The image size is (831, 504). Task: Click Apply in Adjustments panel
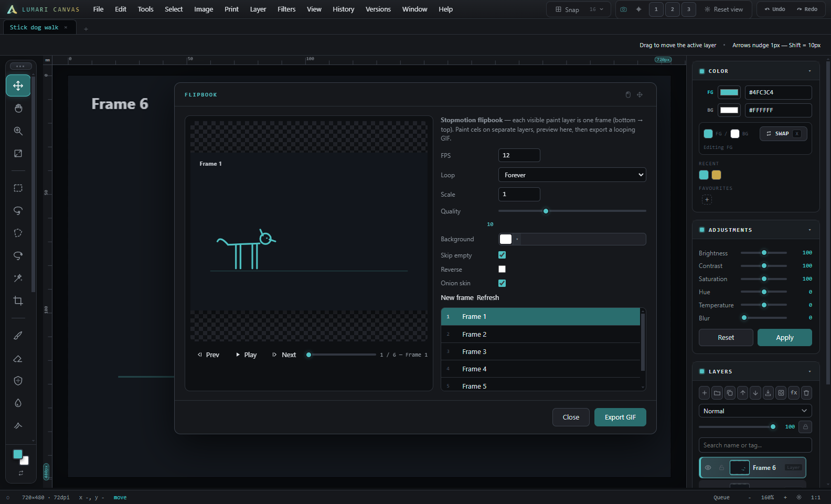point(784,337)
